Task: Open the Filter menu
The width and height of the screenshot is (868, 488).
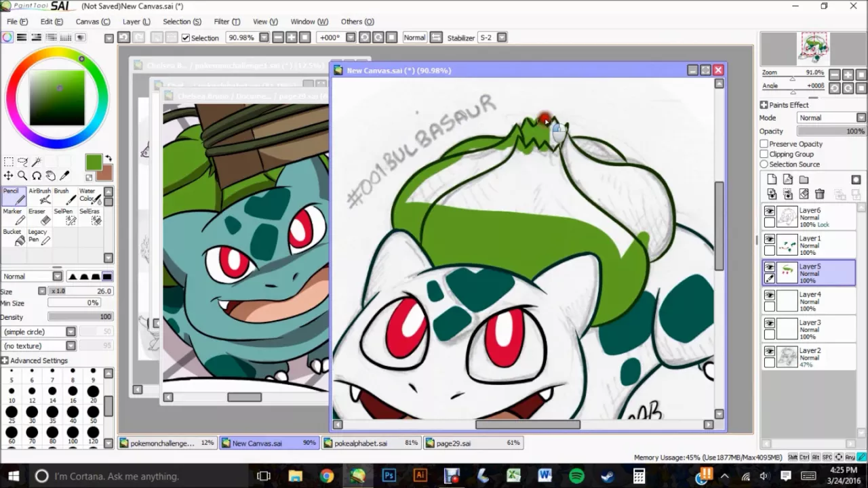Action: [226, 22]
